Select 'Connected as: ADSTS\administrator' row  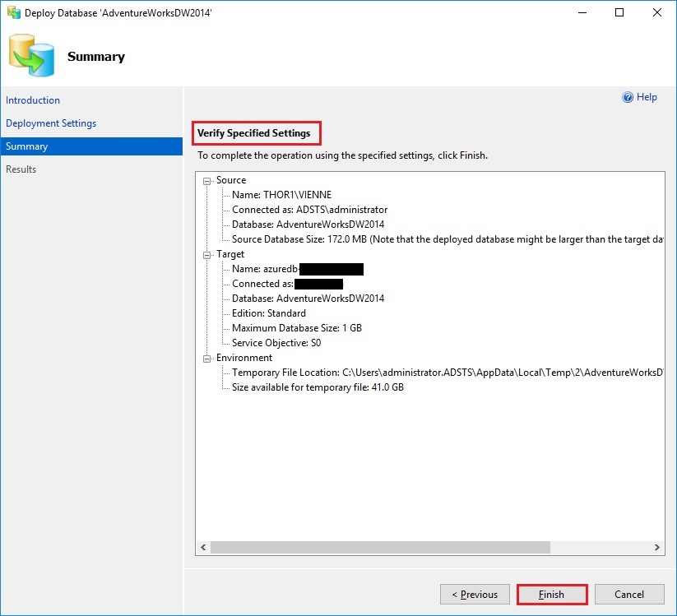[x=309, y=210]
